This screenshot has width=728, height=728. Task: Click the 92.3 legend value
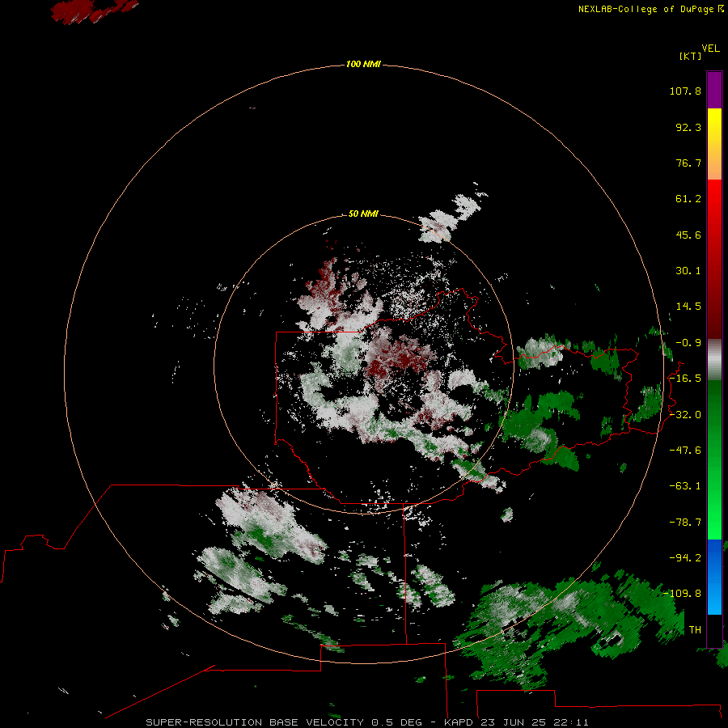pos(688,127)
